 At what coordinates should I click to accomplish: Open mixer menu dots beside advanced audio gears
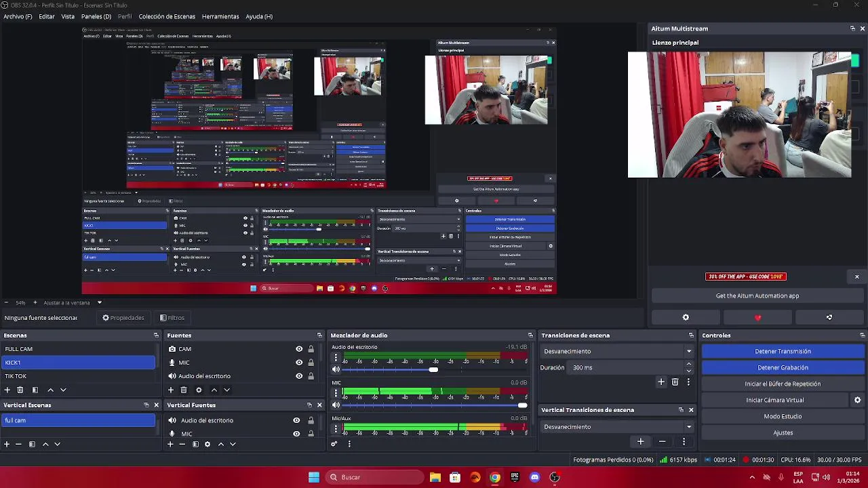349,444
